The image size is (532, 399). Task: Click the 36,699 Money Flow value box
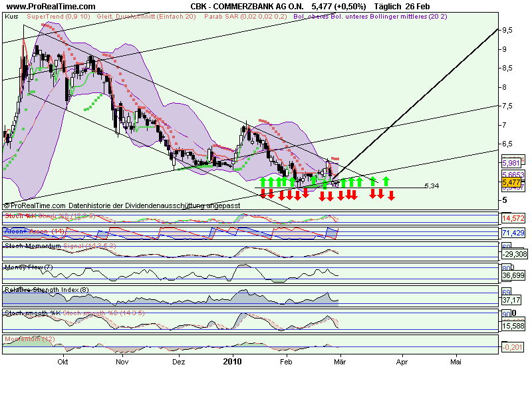513,275
